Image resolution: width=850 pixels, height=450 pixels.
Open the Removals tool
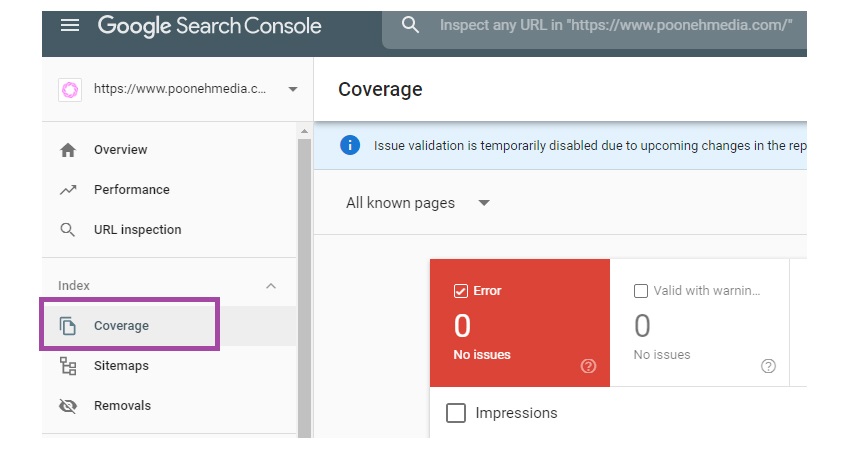point(123,406)
